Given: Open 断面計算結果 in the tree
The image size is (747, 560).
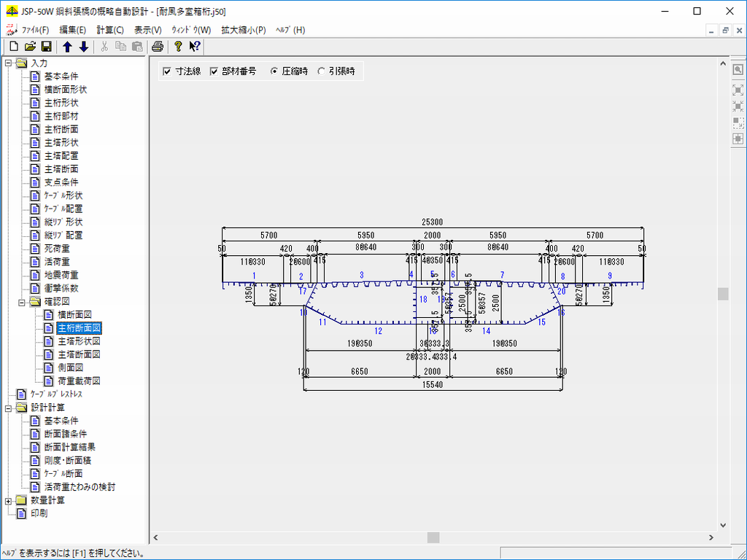Looking at the screenshot, I should tap(69, 447).
